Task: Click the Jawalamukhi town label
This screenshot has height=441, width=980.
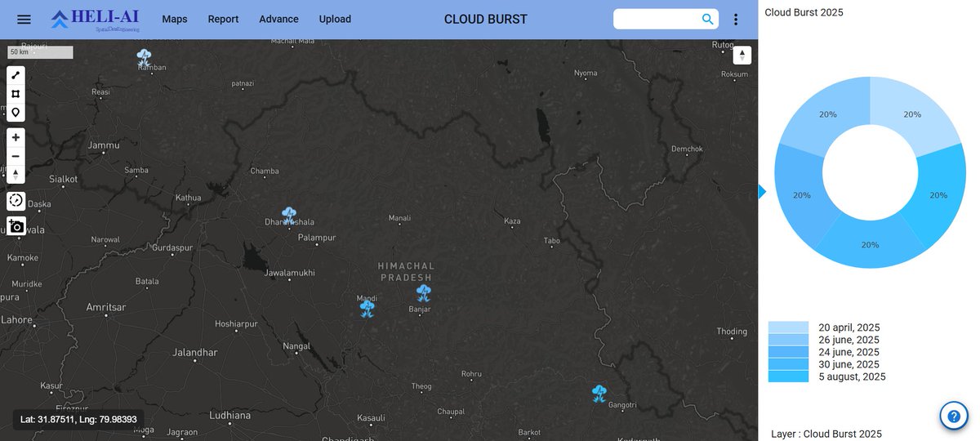Action: click(x=290, y=273)
